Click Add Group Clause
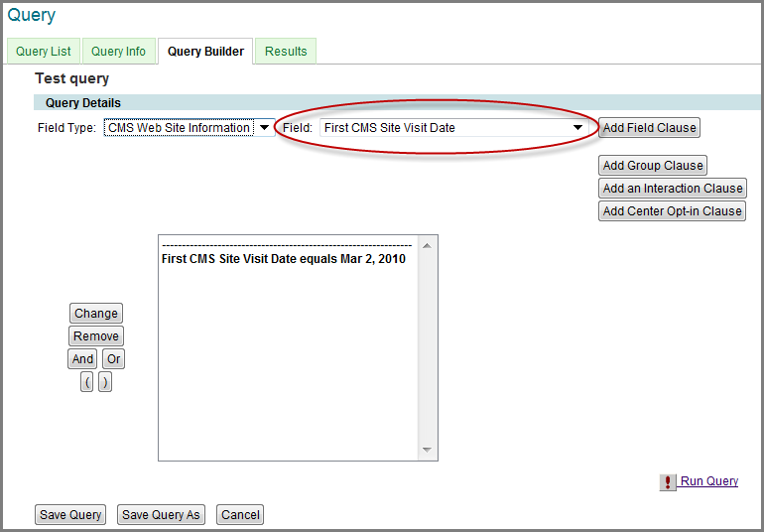The height and width of the screenshot is (532, 764). click(x=653, y=166)
